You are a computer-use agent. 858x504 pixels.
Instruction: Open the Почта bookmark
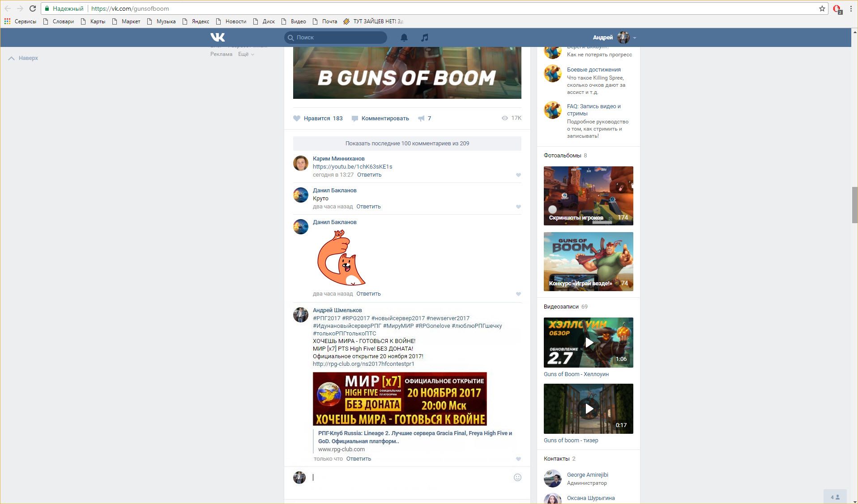point(329,21)
